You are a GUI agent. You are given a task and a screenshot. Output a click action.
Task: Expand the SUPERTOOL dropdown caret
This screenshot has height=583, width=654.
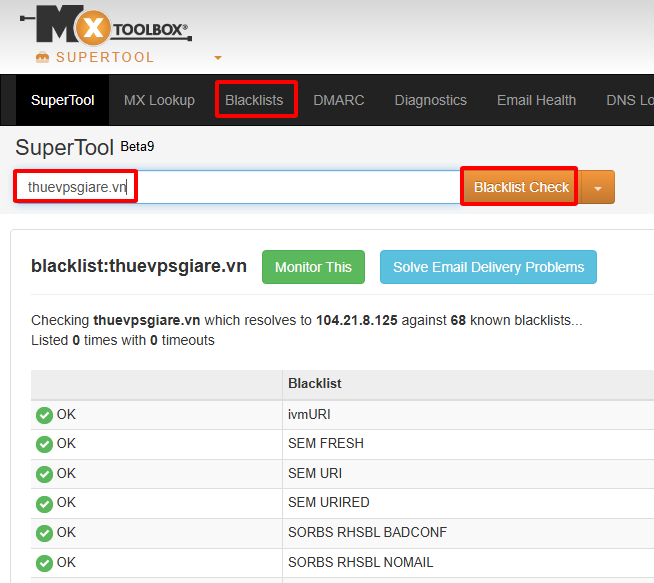pyautogui.click(x=218, y=58)
